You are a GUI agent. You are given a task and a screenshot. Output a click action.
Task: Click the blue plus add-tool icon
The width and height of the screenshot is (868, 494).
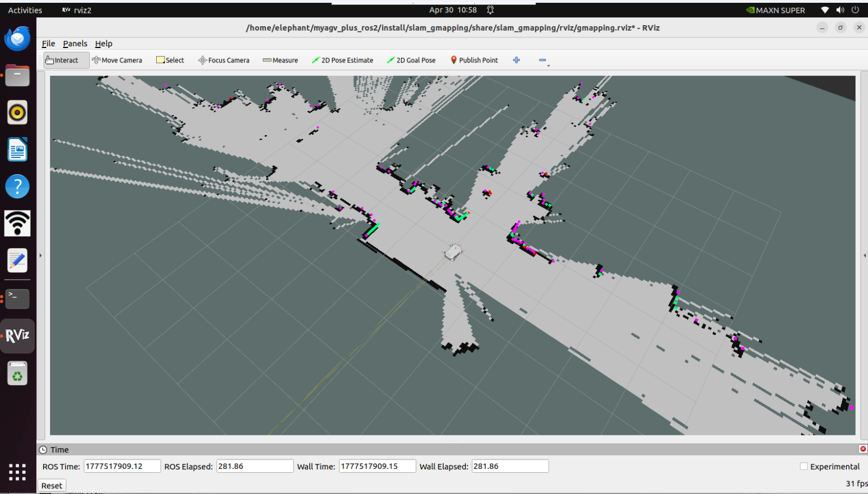coord(517,60)
